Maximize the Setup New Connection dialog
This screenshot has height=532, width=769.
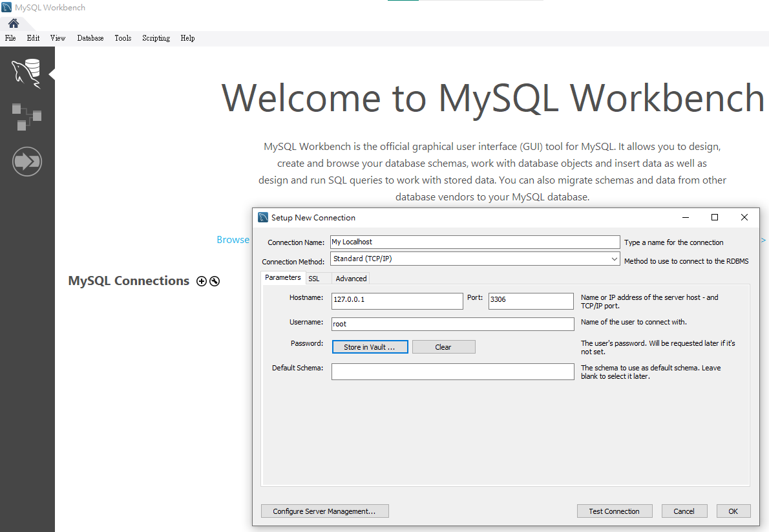[715, 217]
